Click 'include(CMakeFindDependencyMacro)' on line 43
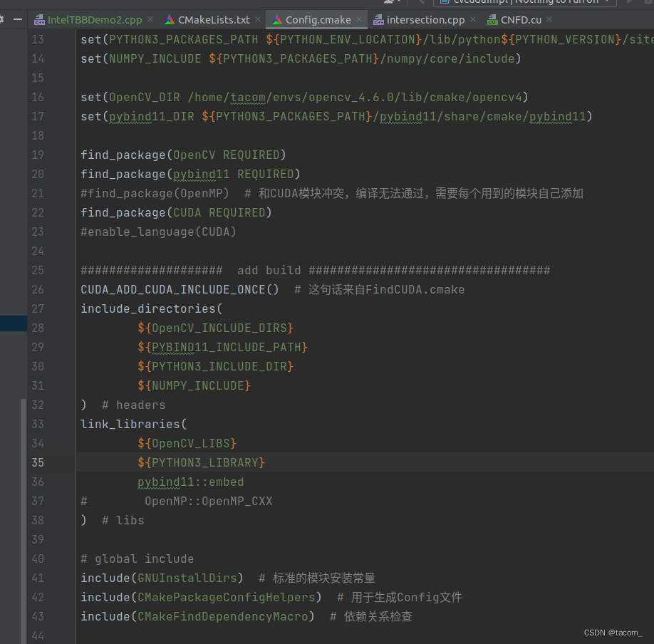Image resolution: width=654 pixels, height=644 pixels. point(198,616)
